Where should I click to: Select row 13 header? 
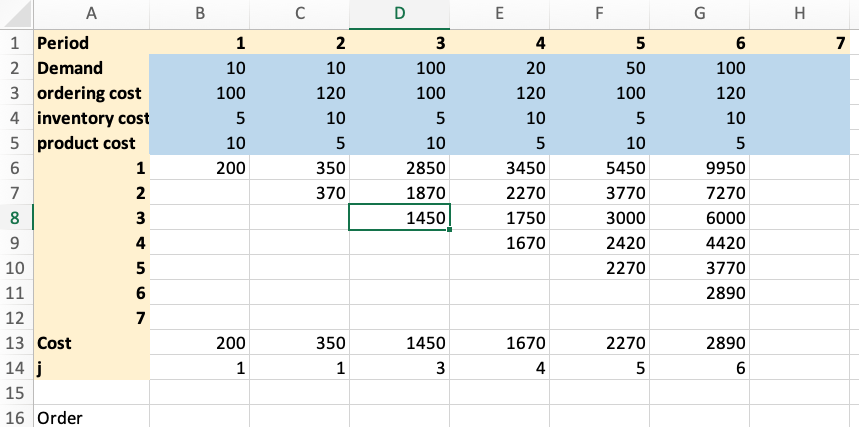[x=16, y=343]
